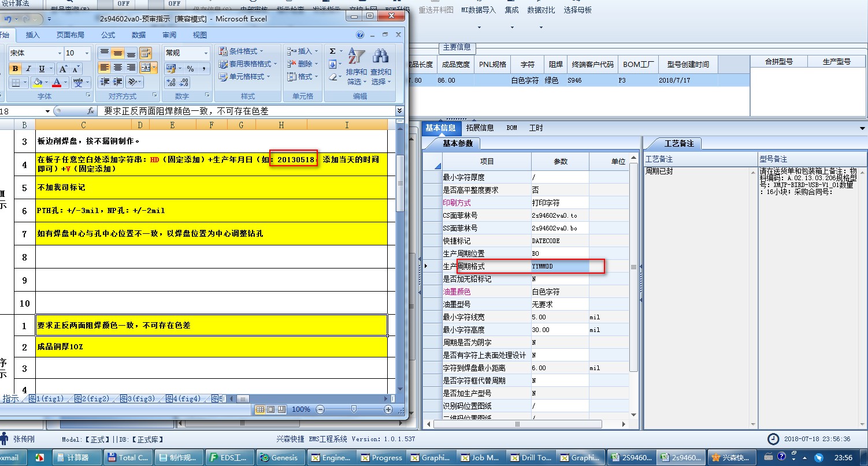Switch to 拓展信息 tab in EMS
868x466 pixels.
(x=480, y=128)
